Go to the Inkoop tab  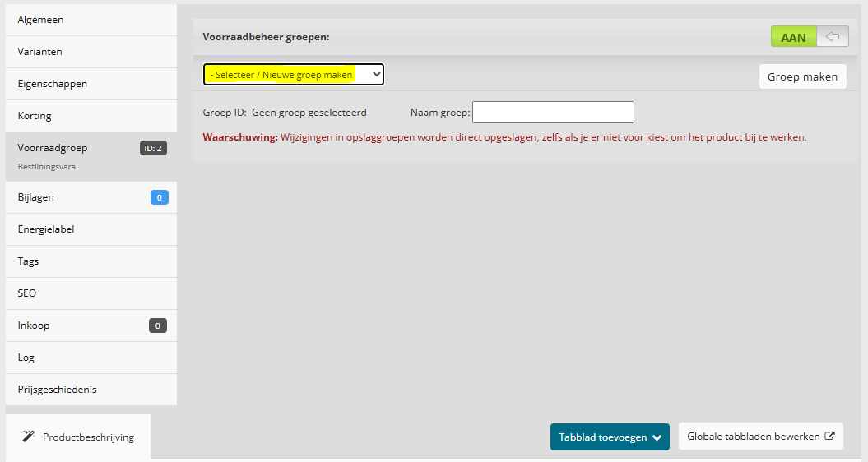pos(91,326)
